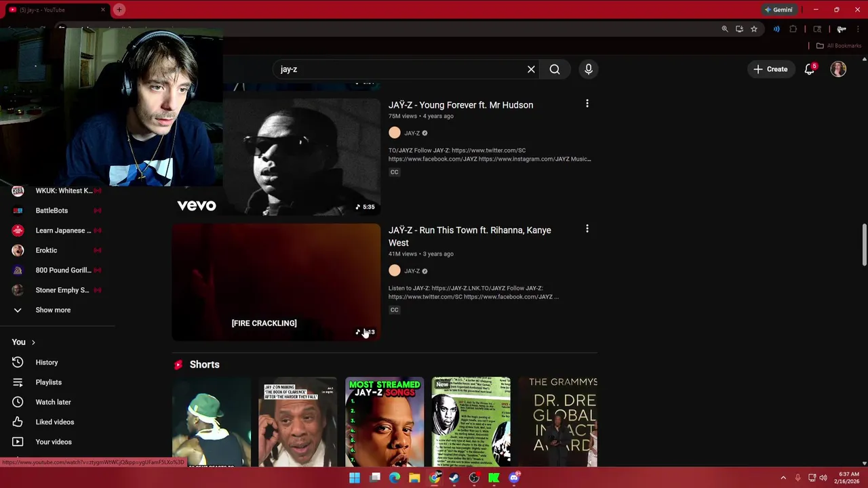Click the Chrome zoom magnifier icon
The width and height of the screenshot is (868, 488).
click(725, 29)
